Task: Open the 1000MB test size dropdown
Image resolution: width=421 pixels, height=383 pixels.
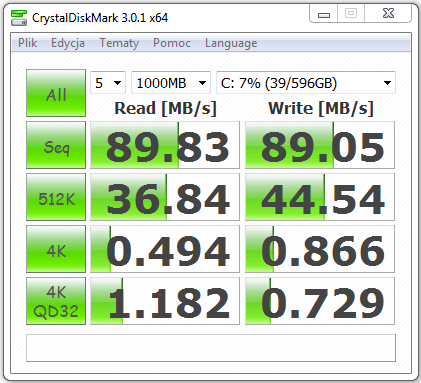Action: (171, 83)
